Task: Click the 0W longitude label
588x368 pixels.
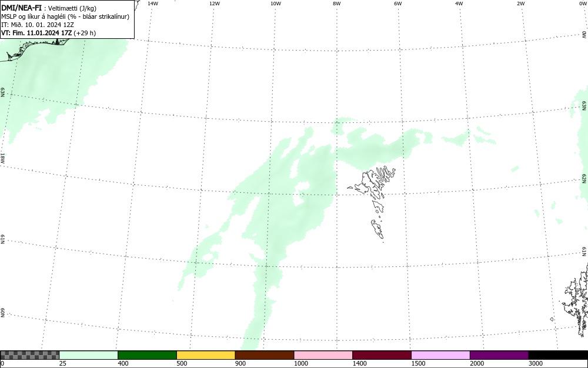Action: click(x=582, y=4)
